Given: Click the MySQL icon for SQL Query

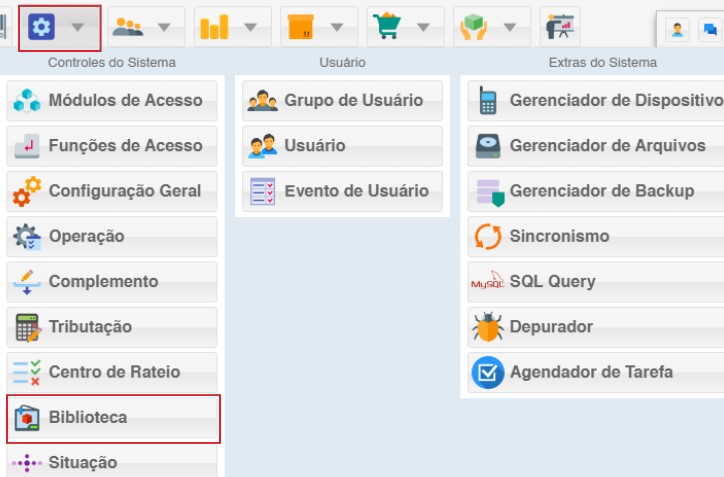Looking at the screenshot, I should tap(487, 282).
